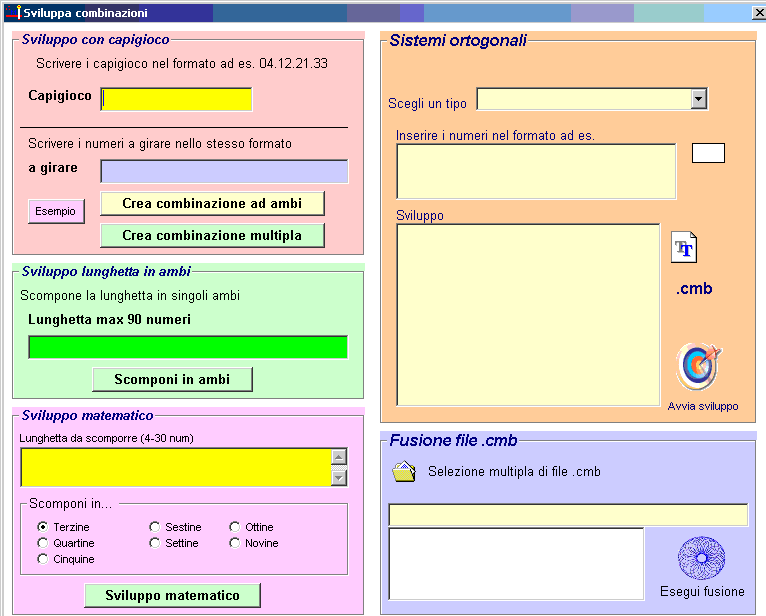The width and height of the screenshot is (766, 616).
Task: Click Crea combinazione multipla button
Action: pos(212,235)
